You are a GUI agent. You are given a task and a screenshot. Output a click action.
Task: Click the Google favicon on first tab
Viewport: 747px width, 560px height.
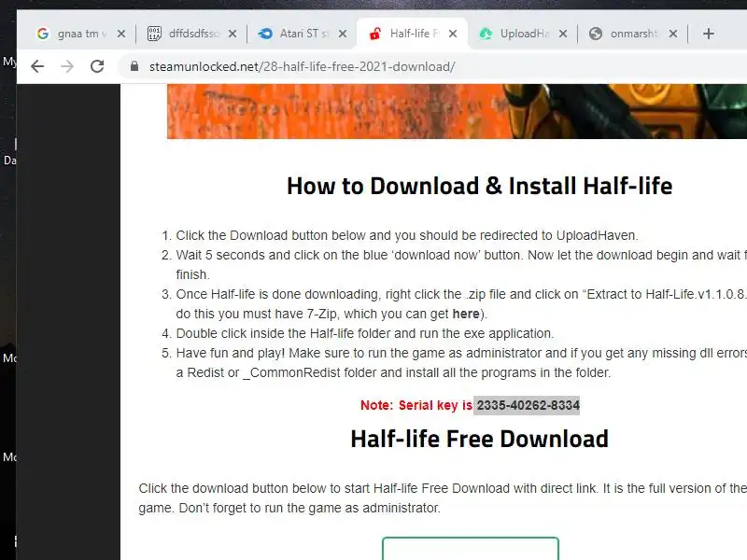(x=43, y=34)
